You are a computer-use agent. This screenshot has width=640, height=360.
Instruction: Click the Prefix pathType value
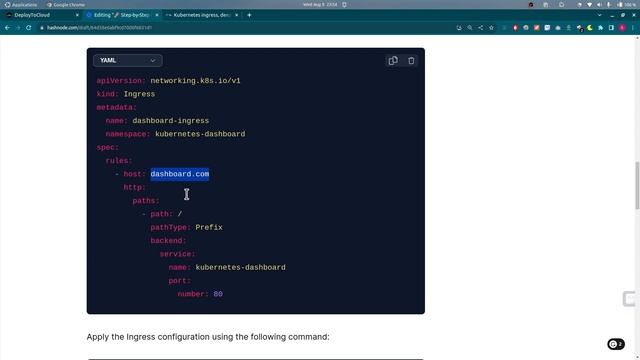point(209,227)
